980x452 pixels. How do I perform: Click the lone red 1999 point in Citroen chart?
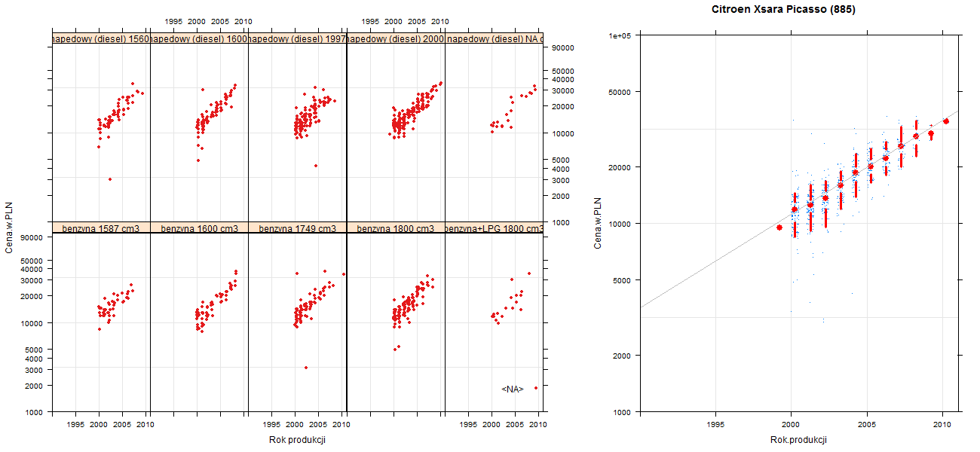(x=779, y=228)
